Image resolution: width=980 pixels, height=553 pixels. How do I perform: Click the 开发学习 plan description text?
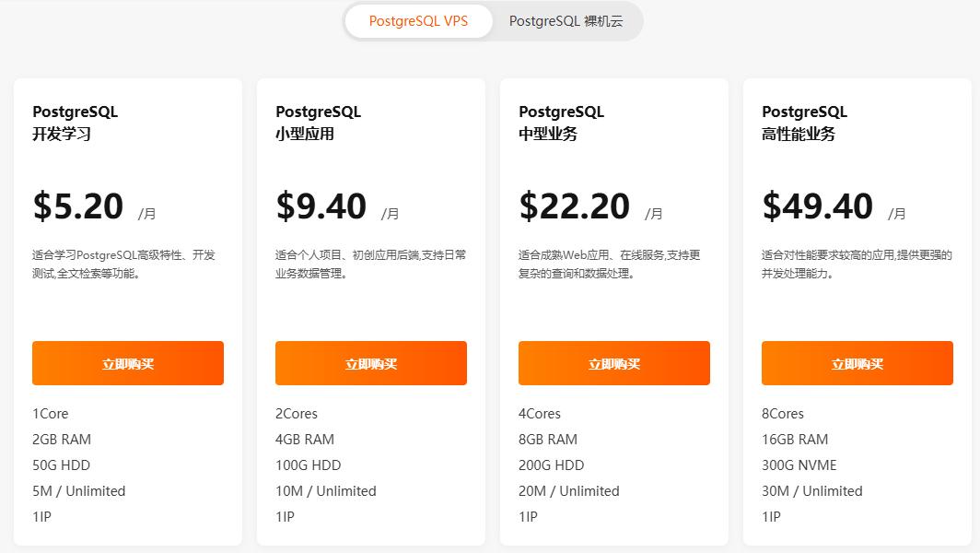[124, 265]
